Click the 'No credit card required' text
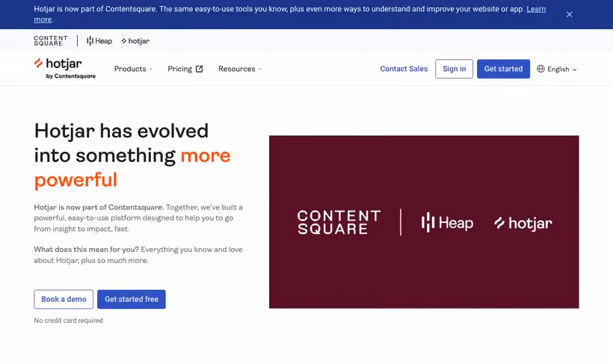The height and width of the screenshot is (364, 613). (x=69, y=320)
